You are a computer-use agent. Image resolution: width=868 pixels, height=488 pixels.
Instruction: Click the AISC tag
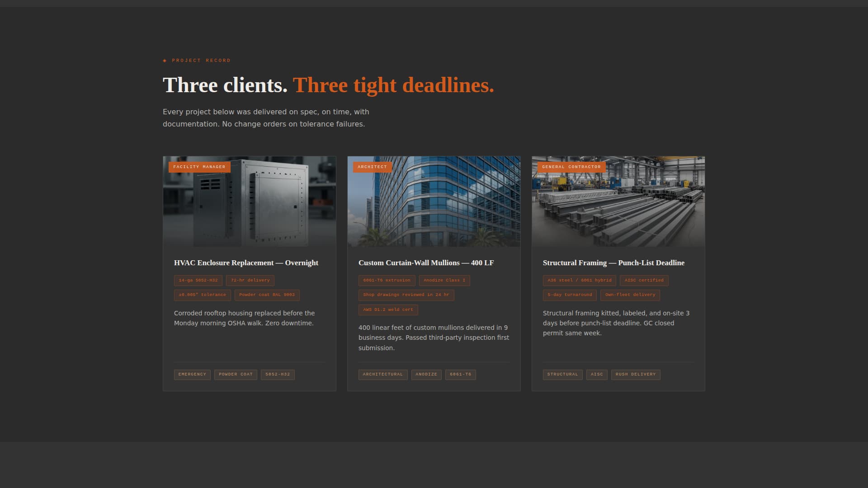click(596, 374)
